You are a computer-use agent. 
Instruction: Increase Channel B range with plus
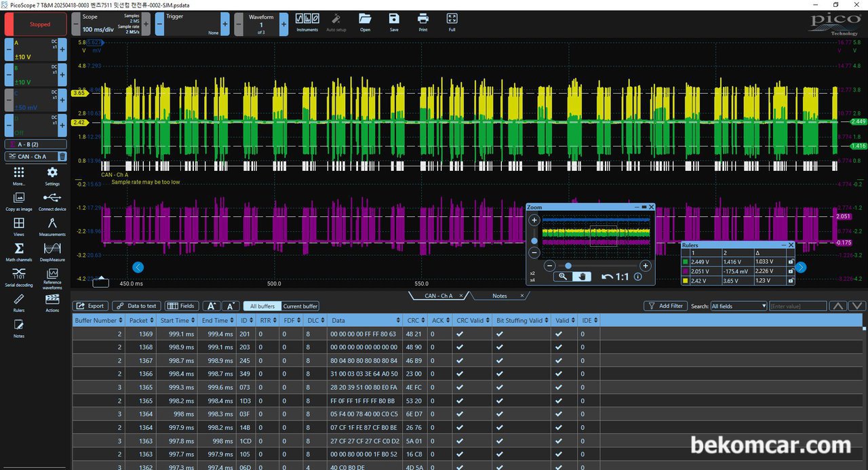tap(63, 75)
